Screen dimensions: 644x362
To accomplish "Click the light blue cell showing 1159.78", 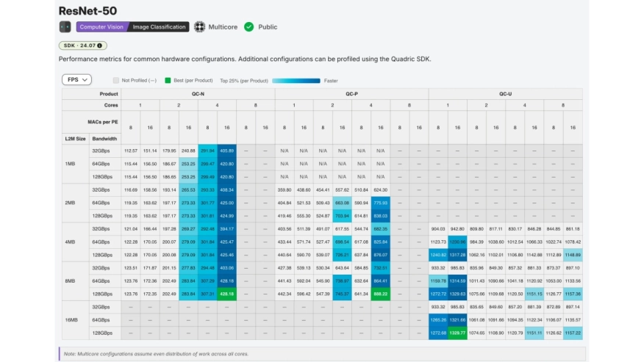I will [x=438, y=280].
